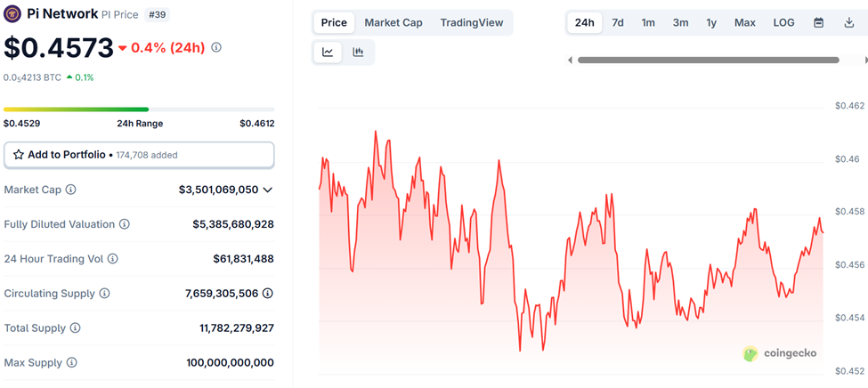
Task: Select the 1y time range
Action: pyautogui.click(x=711, y=22)
